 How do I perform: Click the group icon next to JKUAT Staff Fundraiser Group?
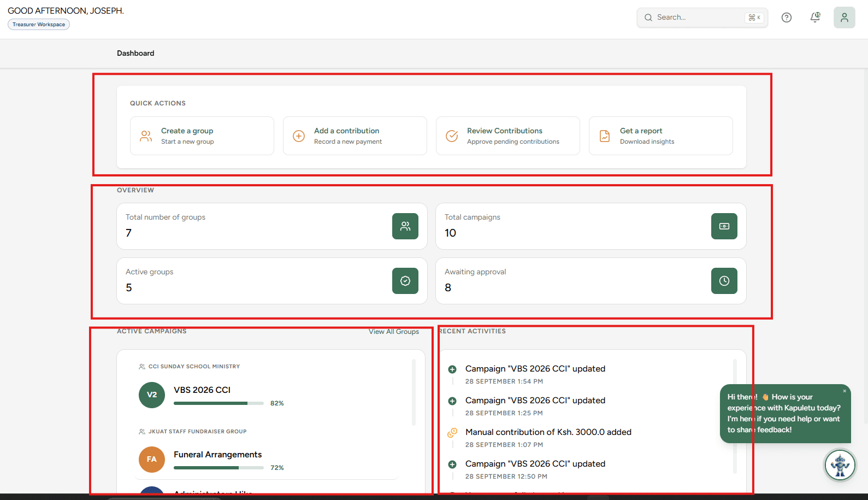coord(142,432)
